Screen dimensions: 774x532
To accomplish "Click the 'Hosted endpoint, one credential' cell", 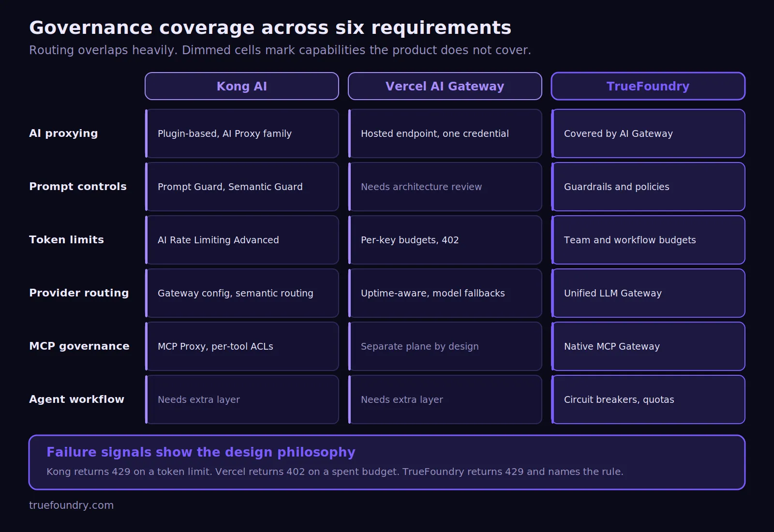I will point(445,133).
